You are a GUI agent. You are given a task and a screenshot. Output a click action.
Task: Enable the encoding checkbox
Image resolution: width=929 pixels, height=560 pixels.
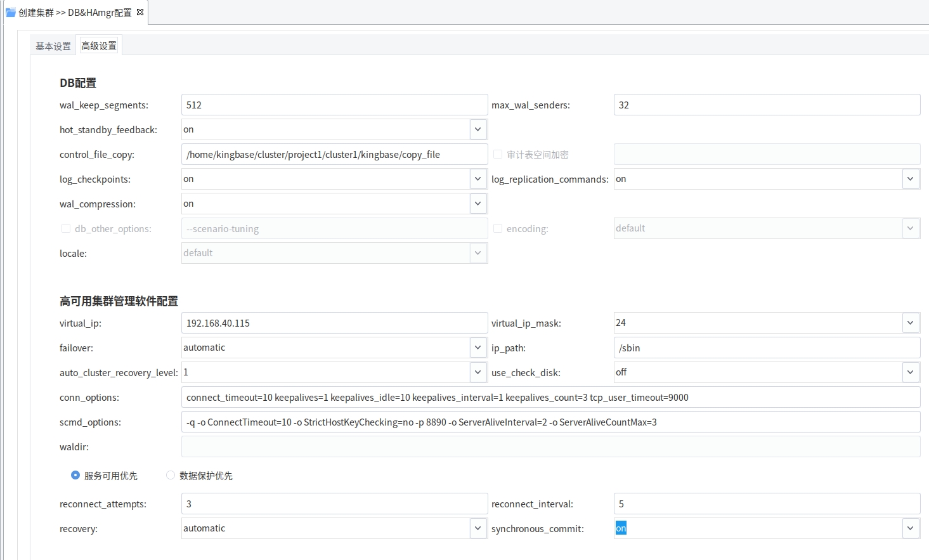pyautogui.click(x=498, y=228)
